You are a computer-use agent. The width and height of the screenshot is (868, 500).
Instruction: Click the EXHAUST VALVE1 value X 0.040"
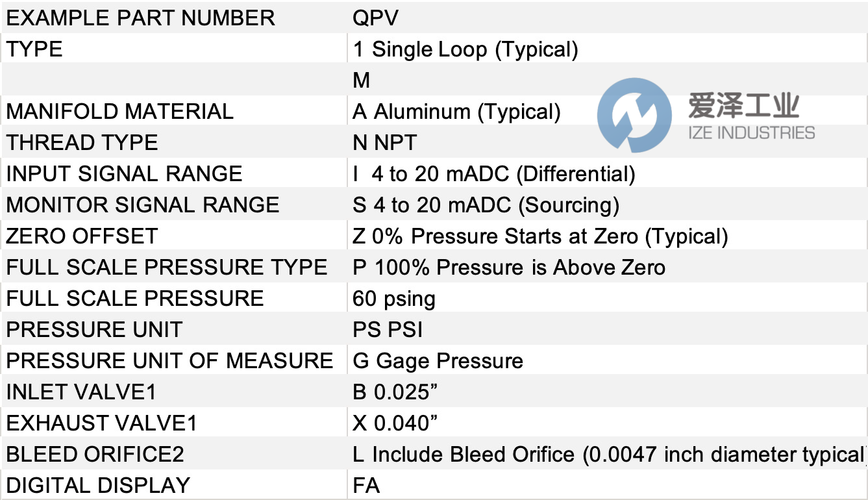coord(395,423)
